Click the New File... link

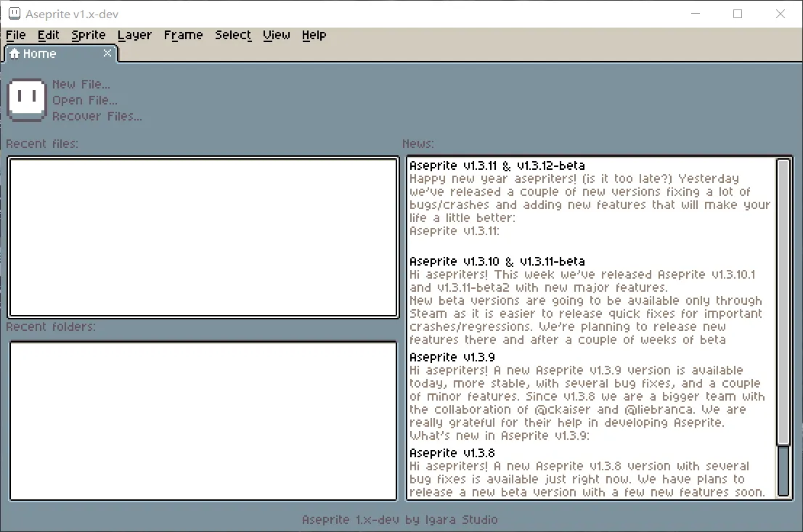pyautogui.click(x=81, y=84)
